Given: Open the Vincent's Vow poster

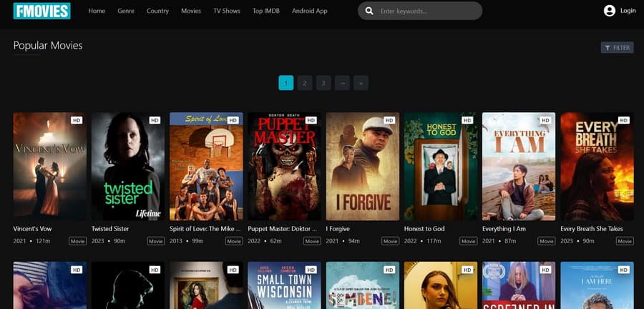Looking at the screenshot, I should pyautogui.click(x=49, y=167).
